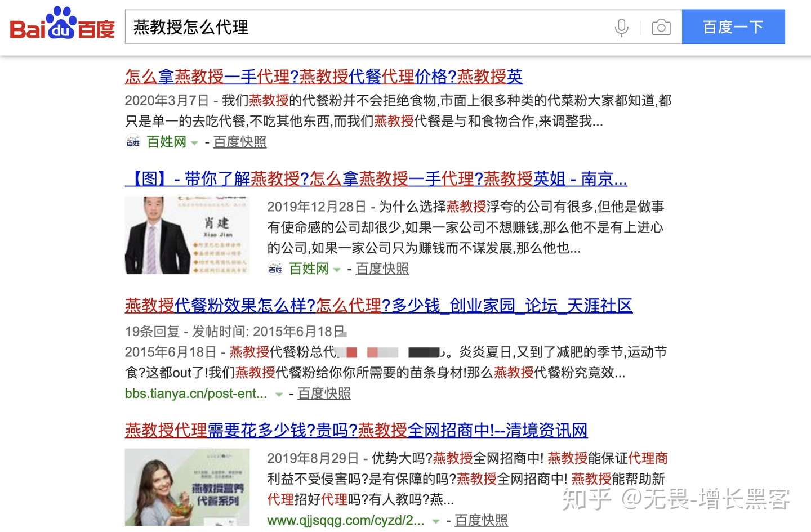The height and width of the screenshot is (532, 811).
Task: Click snippet date 2019年8月29日
Action: (313, 458)
